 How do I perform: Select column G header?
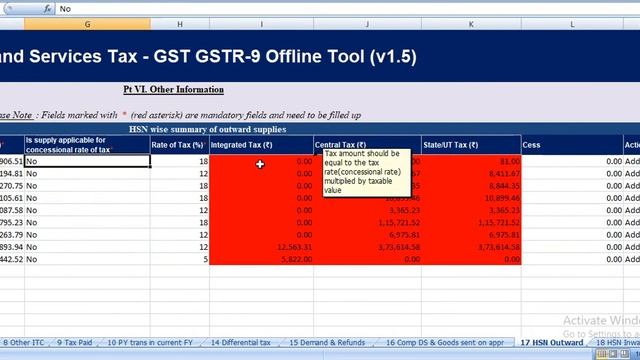click(87, 24)
